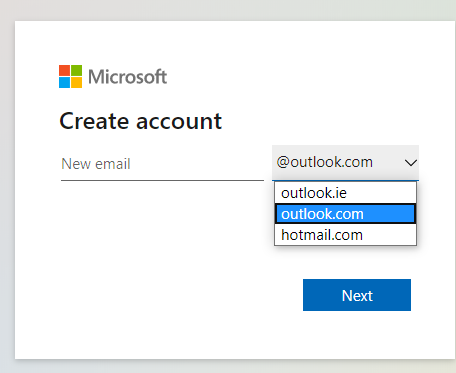Click the blue Next button
This screenshot has height=373, width=456.
(x=357, y=295)
